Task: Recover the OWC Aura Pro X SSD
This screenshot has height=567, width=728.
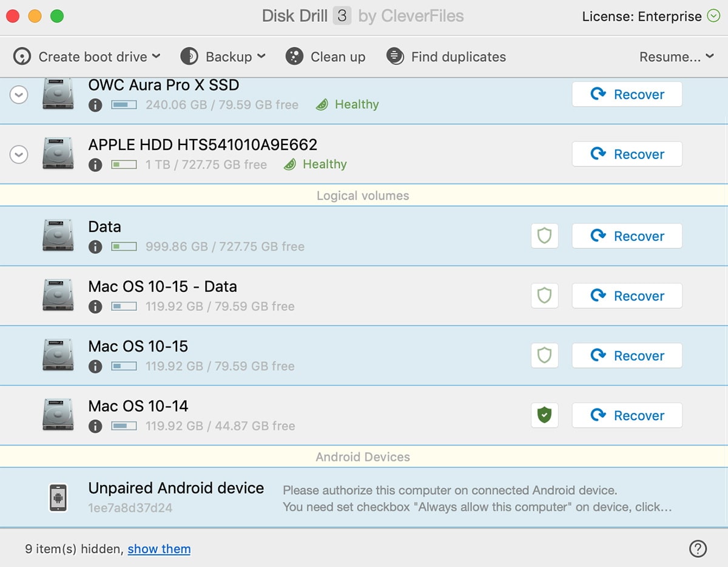Action: click(627, 94)
